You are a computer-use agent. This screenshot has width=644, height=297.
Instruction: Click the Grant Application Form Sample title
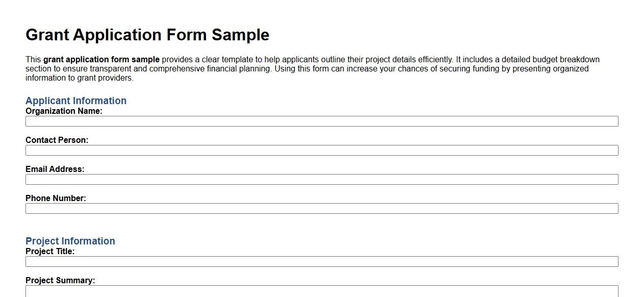coord(147,35)
